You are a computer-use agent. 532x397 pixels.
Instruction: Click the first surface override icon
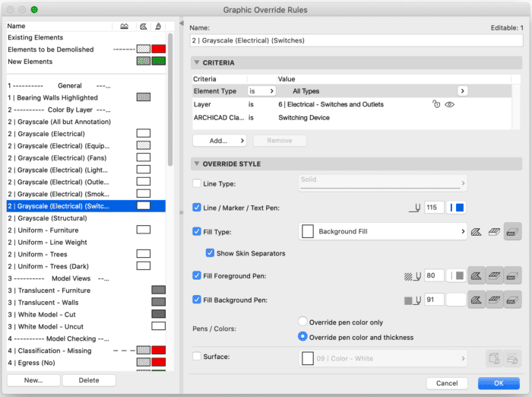(494, 358)
